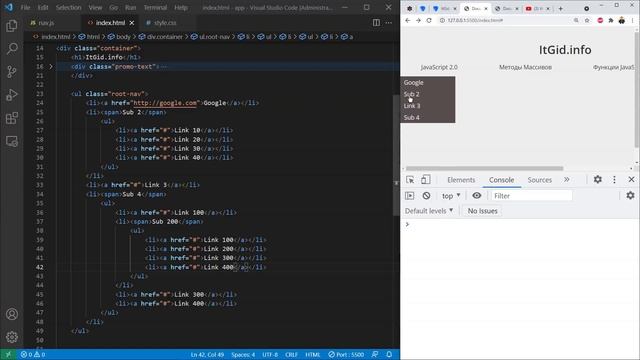The image size is (640, 360).
Task: Click the Chrome address bar URL
Action: (475, 20)
